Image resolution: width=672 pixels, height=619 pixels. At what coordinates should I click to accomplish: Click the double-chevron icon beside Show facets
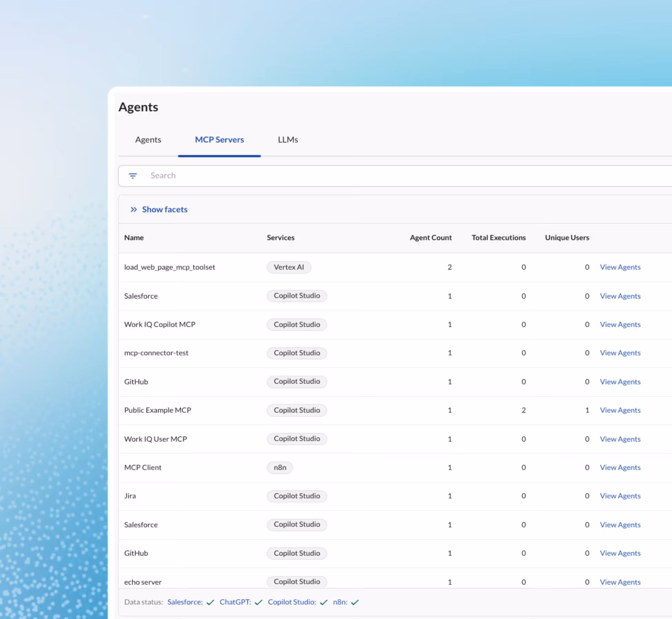point(134,210)
